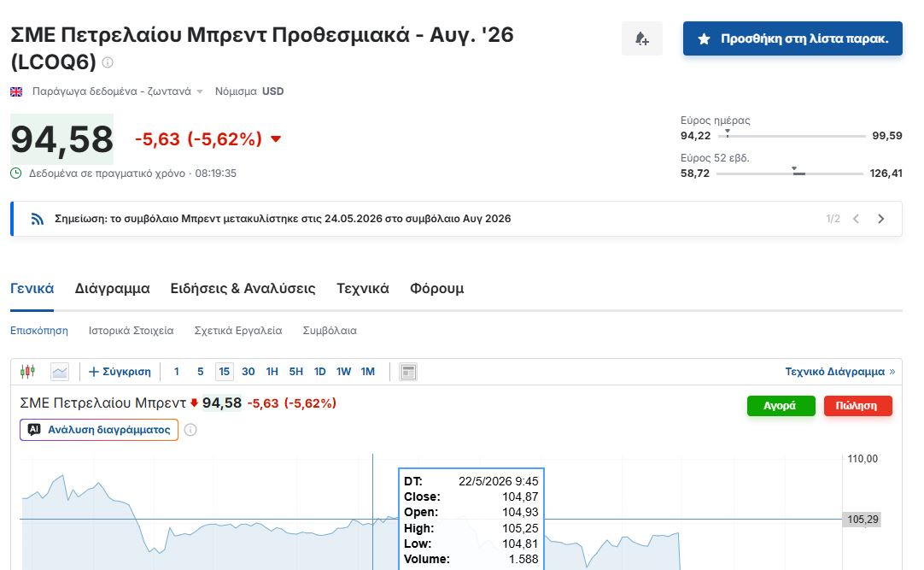Select the area chart type icon
This screenshot has width=924, height=570.
point(60,372)
